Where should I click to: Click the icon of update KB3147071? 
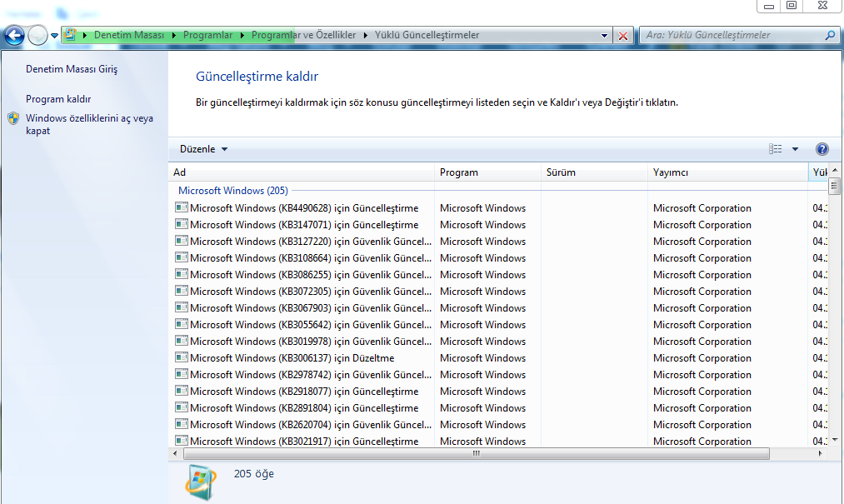click(x=182, y=224)
